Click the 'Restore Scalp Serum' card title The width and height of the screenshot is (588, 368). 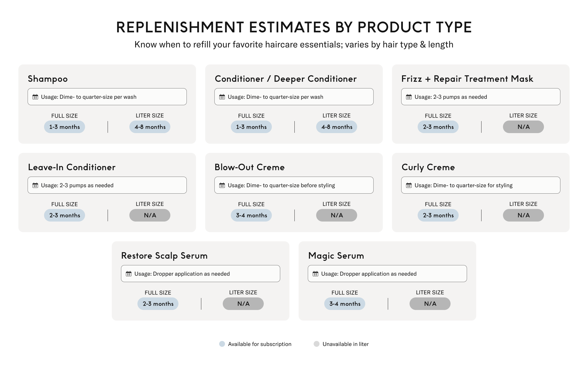[164, 256]
